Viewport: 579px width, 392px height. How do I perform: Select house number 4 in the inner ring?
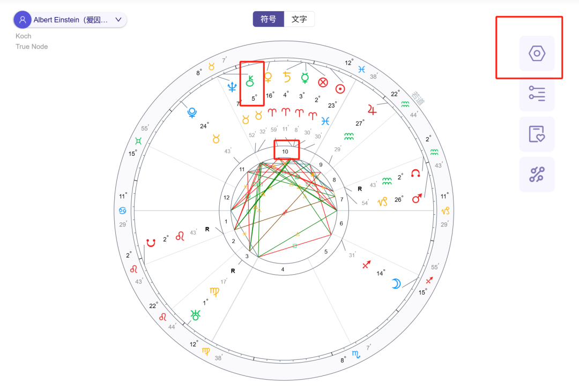coord(283,269)
